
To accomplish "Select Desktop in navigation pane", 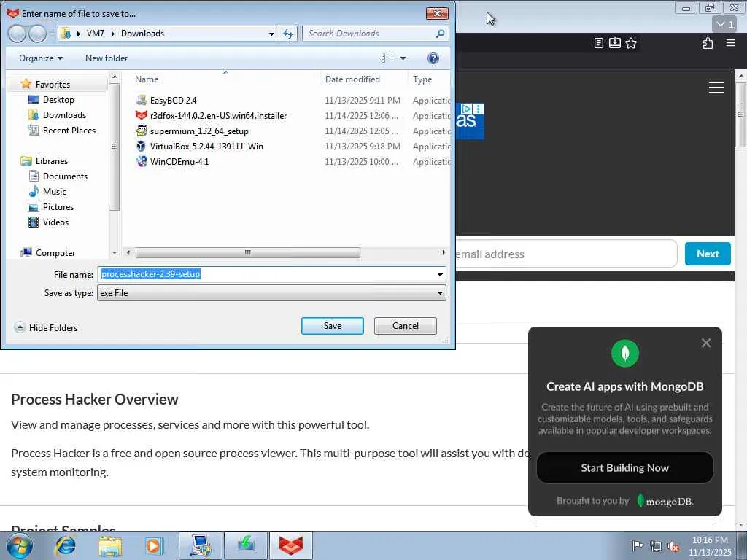I will tap(58, 99).
